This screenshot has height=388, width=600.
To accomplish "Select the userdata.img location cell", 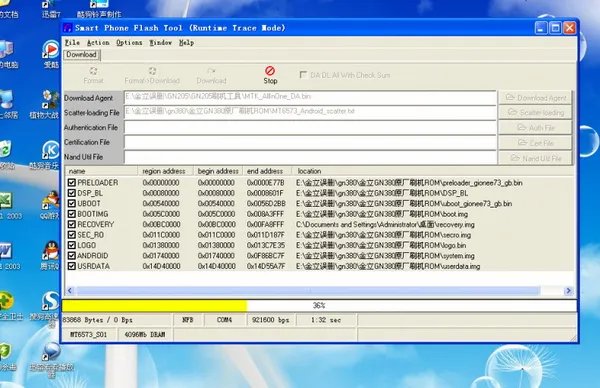I will pyautogui.click(x=388, y=266).
